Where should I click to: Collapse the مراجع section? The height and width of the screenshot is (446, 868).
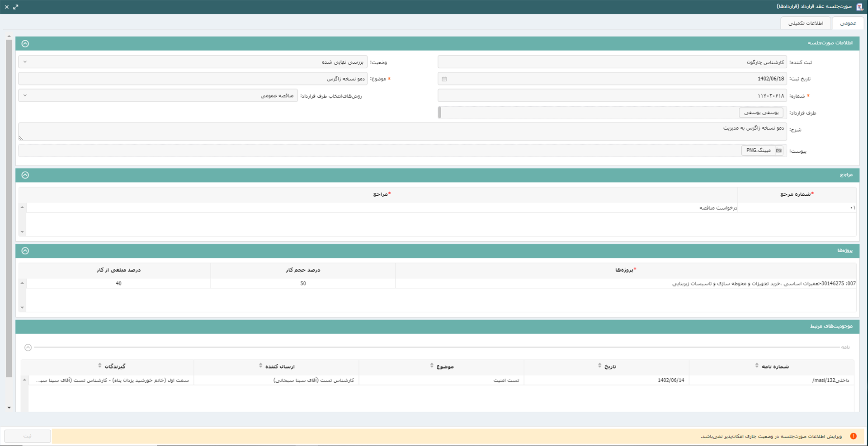(25, 175)
